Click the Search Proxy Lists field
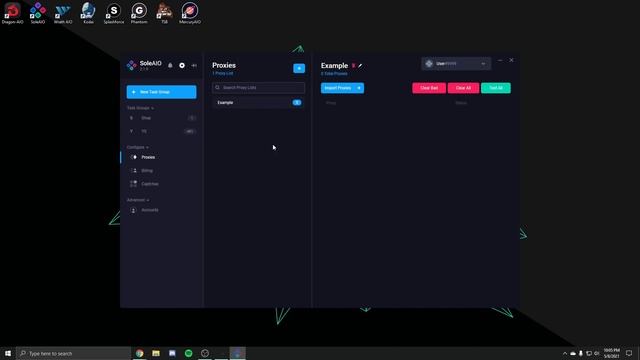 (258, 87)
